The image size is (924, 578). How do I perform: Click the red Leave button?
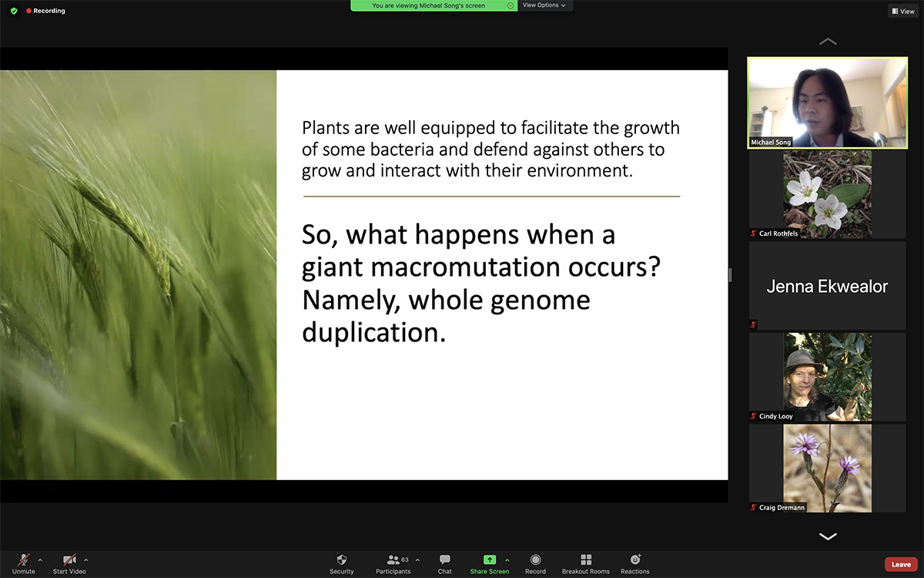pos(901,564)
